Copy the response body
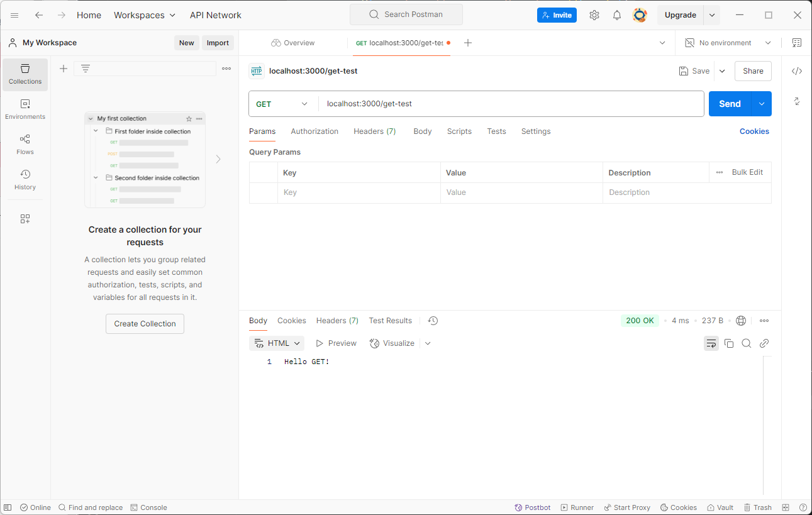This screenshot has width=812, height=515. [729, 343]
